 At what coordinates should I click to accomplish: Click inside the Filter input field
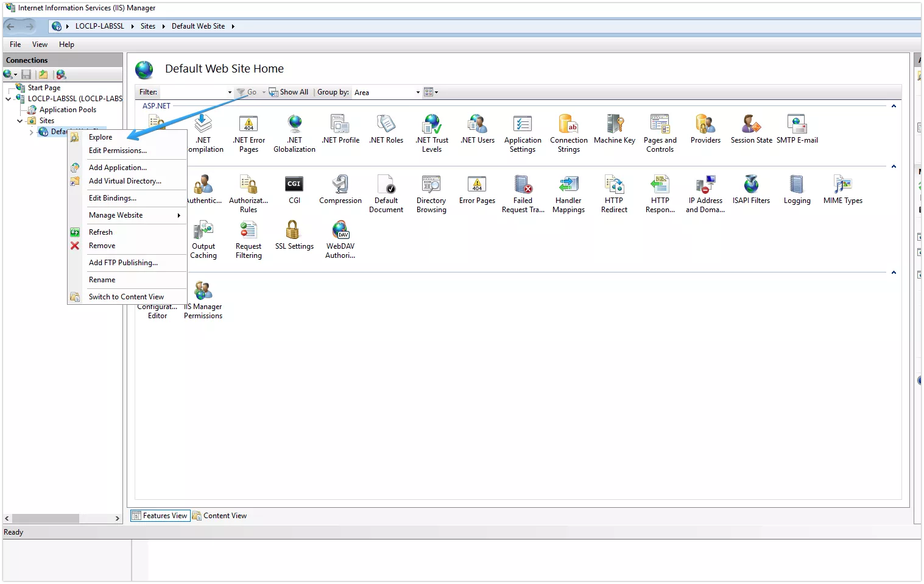tap(195, 91)
